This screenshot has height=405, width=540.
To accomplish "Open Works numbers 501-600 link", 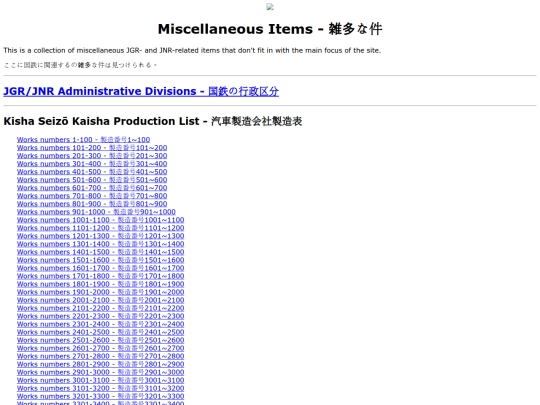I will click(92, 180).
